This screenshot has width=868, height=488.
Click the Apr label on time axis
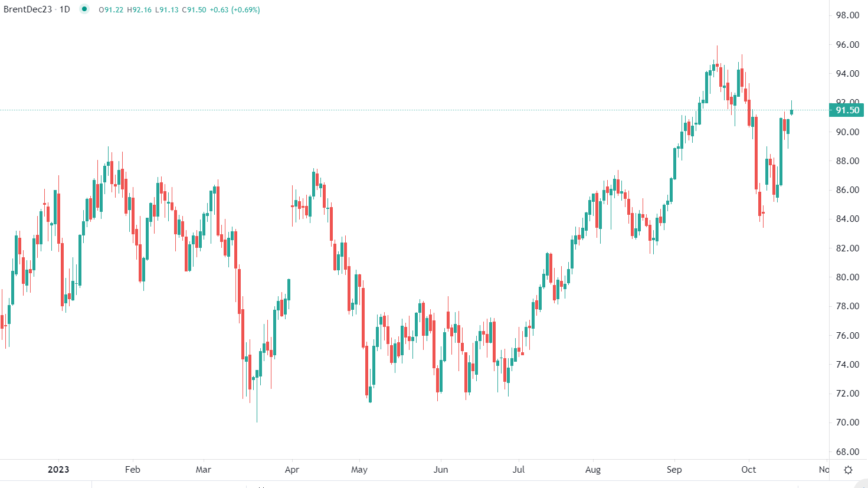coord(292,470)
